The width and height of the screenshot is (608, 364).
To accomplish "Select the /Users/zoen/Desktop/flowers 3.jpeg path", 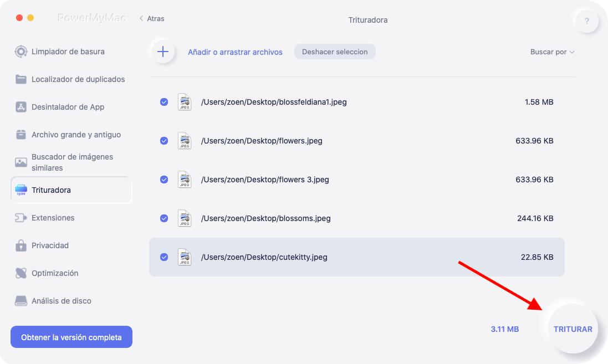I will (x=265, y=180).
